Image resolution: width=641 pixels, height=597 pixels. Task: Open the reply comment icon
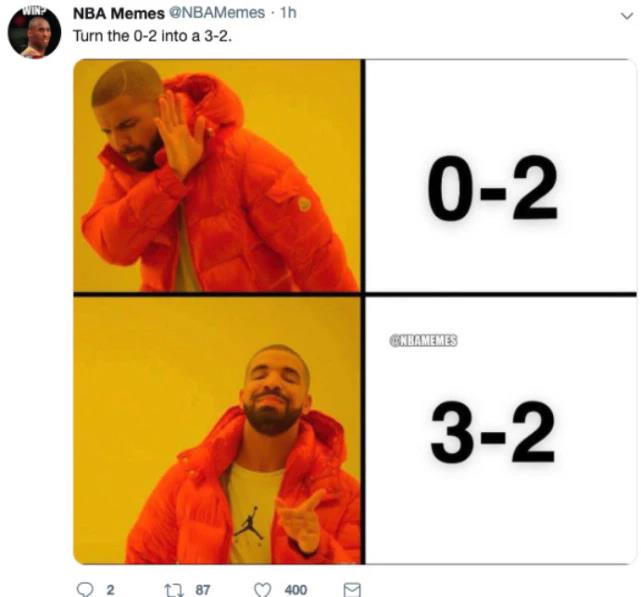coord(85,590)
